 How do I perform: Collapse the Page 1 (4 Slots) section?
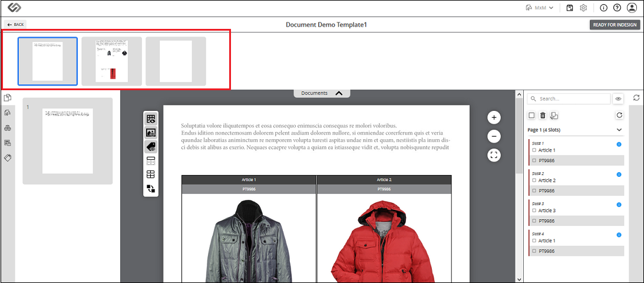(619, 130)
